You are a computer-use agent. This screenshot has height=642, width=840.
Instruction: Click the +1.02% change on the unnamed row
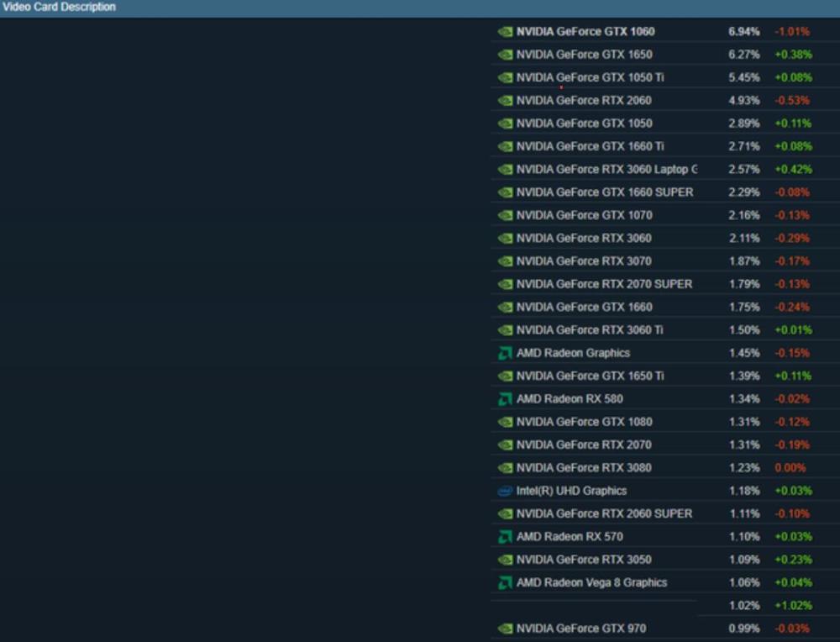pos(794,606)
